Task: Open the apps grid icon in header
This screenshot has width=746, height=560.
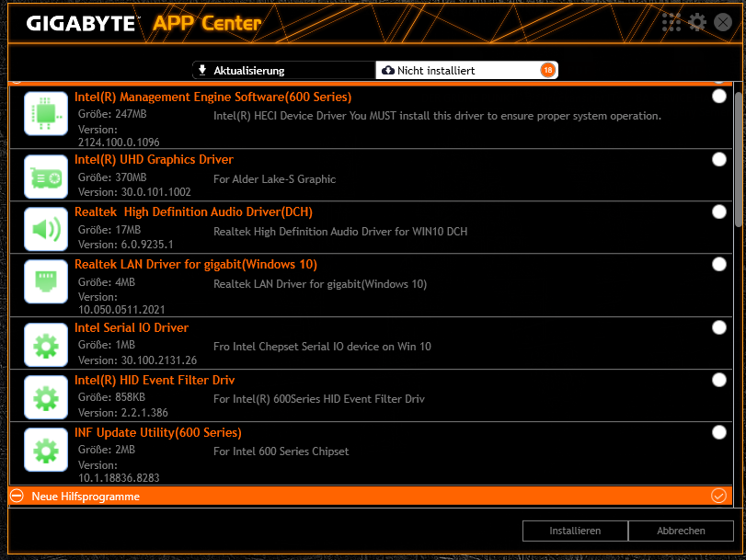Action: [x=671, y=22]
